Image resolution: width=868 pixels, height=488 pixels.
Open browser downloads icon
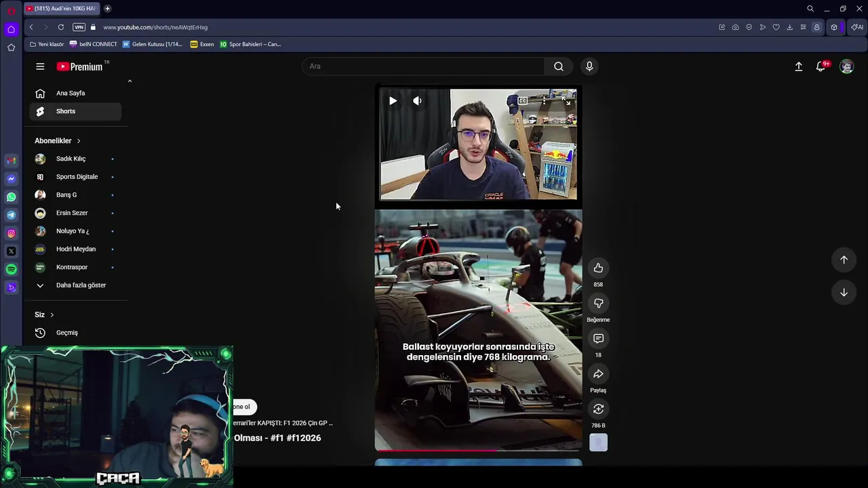click(789, 27)
